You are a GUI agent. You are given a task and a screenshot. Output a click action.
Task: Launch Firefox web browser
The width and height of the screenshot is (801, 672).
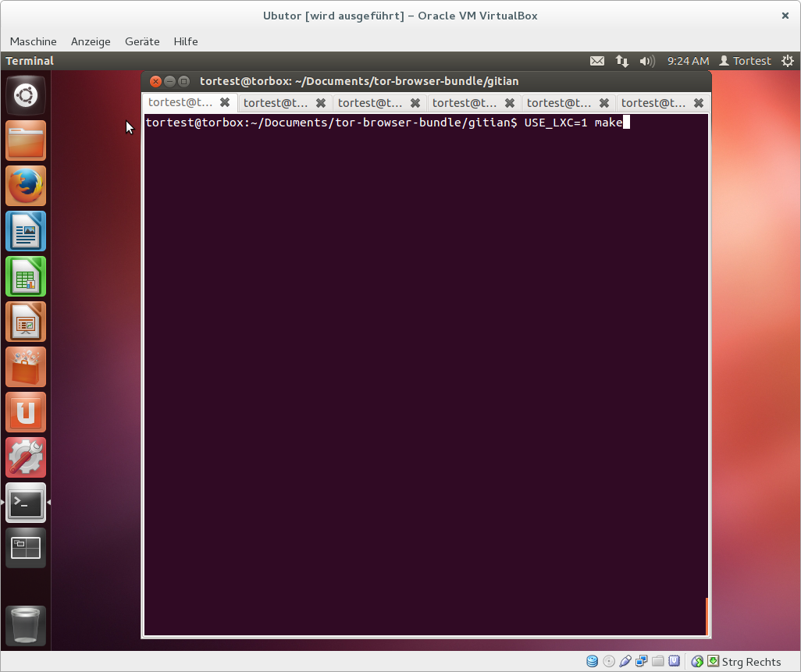26,186
